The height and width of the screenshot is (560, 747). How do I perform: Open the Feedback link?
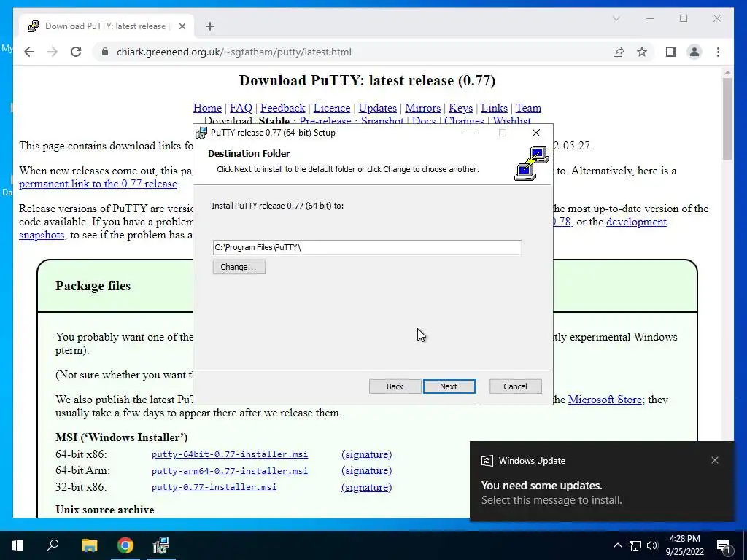(282, 108)
